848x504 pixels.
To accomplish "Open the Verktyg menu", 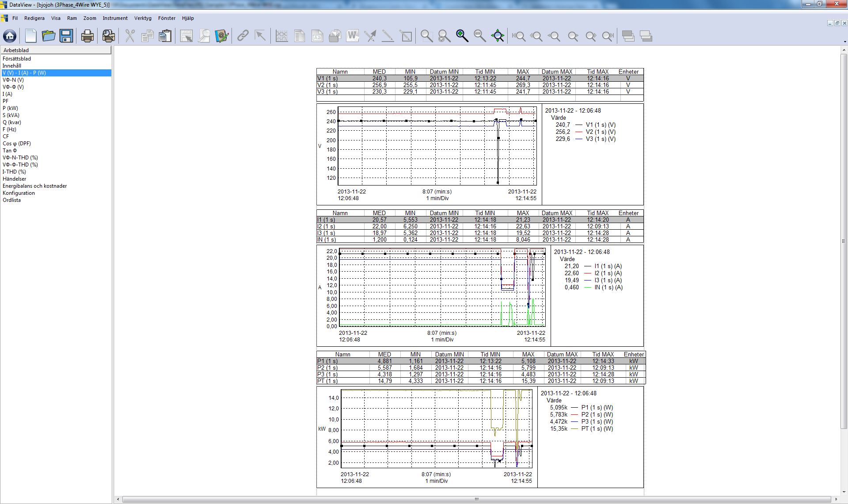I will [143, 18].
